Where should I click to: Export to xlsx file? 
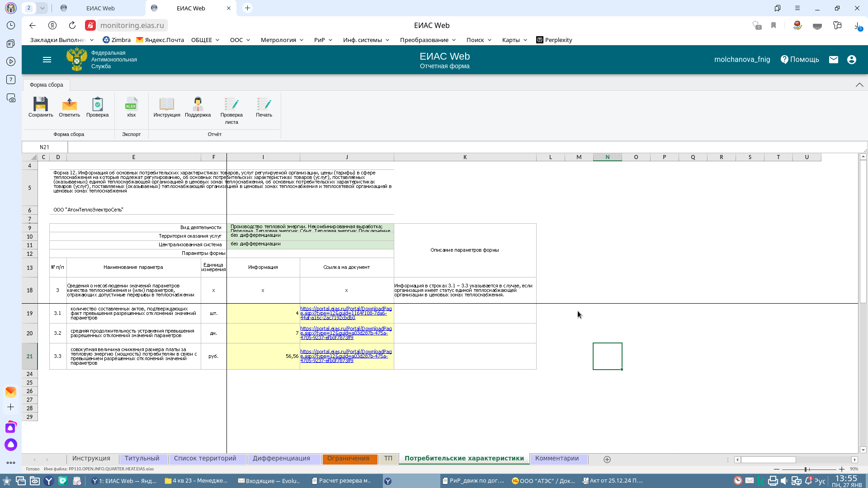(131, 107)
